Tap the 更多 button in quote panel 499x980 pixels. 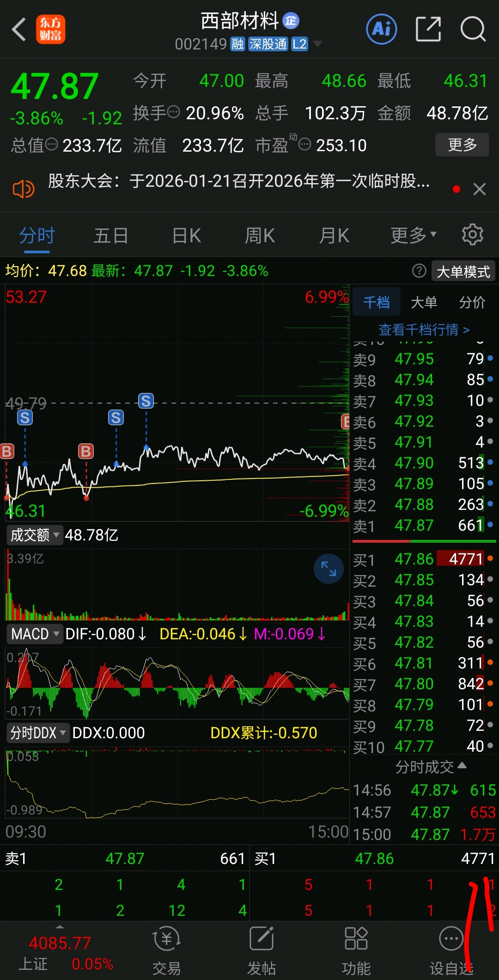click(462, 145)
